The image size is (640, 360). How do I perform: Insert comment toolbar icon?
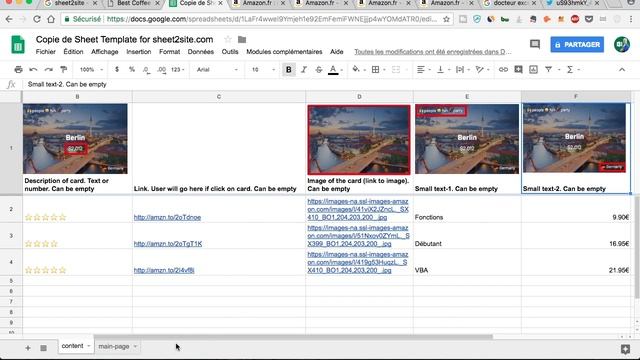[x=518, y=70]
